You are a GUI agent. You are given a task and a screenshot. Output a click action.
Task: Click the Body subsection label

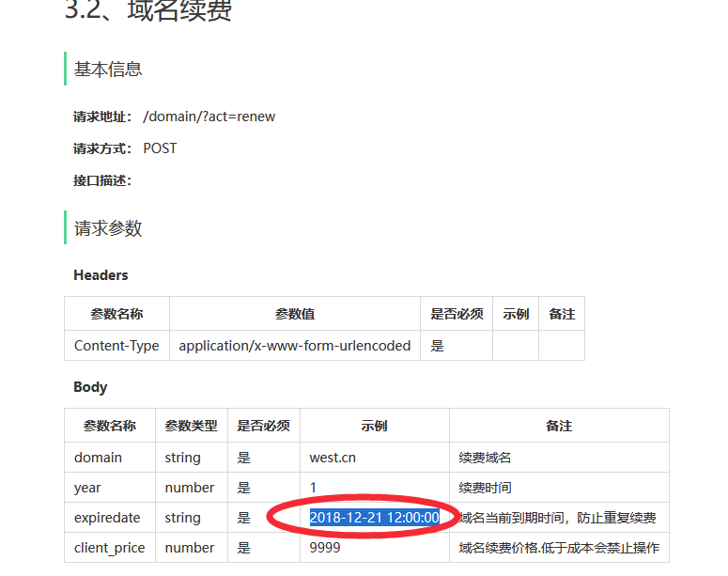coord(90,387)
